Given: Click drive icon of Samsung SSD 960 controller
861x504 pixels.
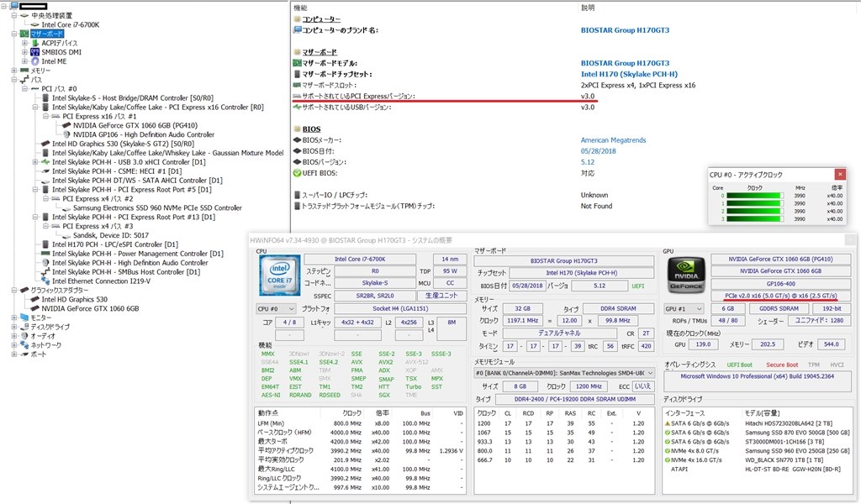Looking at the screenshot, I should [x=66, y=207].
